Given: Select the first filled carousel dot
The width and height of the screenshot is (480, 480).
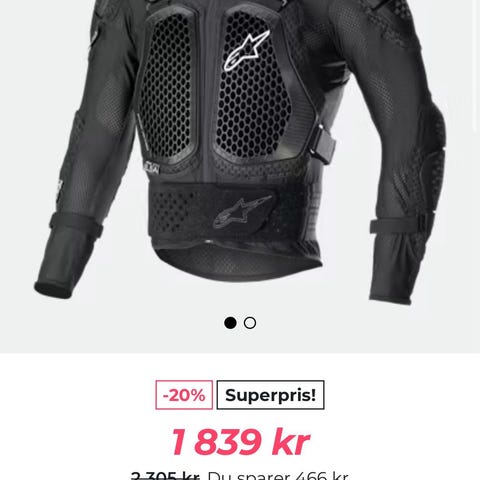Looking at the screenshot, I should pos(230,323).
